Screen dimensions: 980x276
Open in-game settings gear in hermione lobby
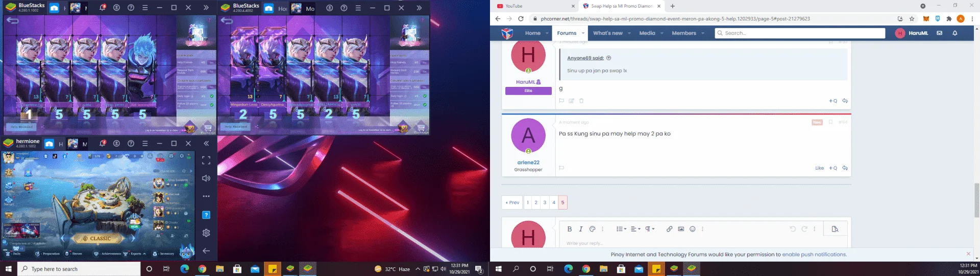(181, 156)
